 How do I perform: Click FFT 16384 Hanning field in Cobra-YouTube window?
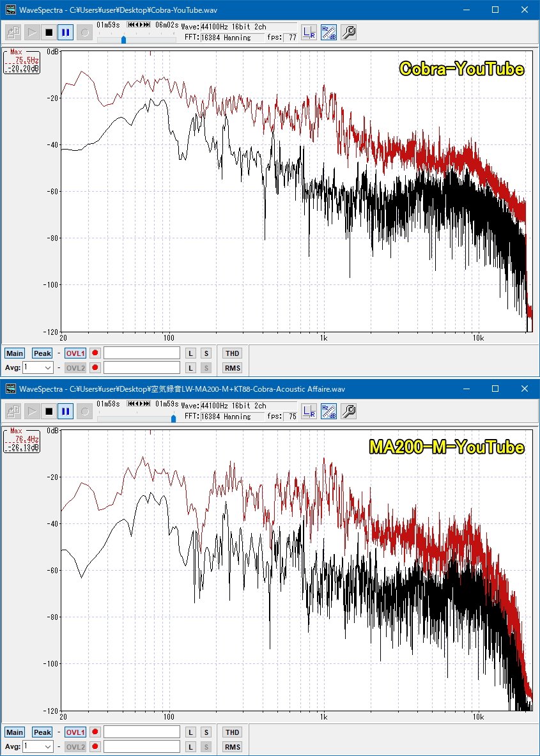(x=233, y=37)
